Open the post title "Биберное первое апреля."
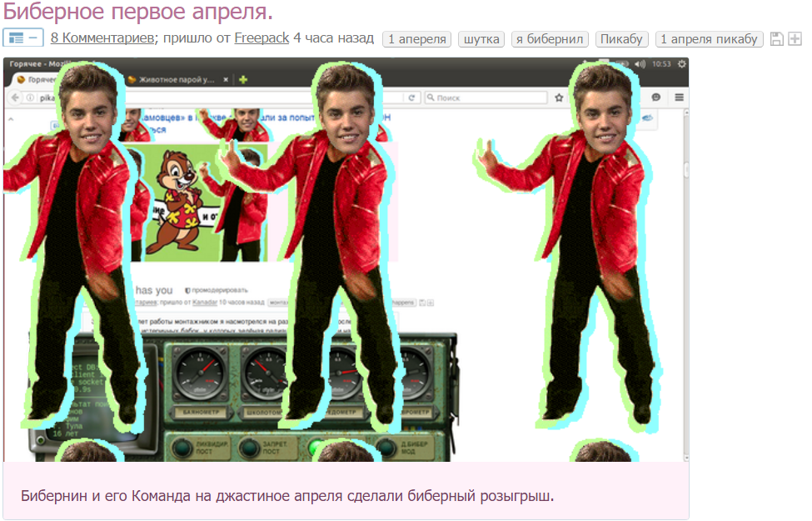 click(x=137, y=12)
